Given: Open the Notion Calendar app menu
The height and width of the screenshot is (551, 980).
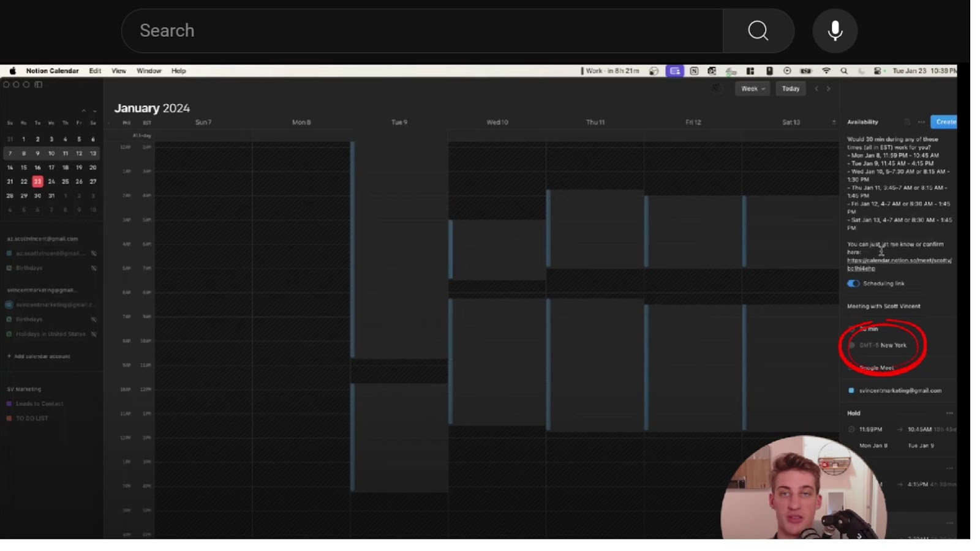Looking at the screenshot, I should click(x=52, y=71).
